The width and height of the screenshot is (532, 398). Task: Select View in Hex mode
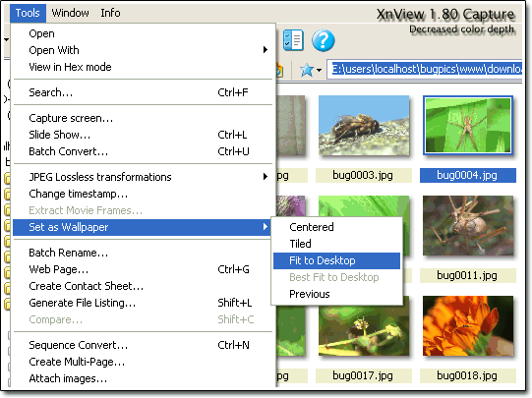point(143,67)
